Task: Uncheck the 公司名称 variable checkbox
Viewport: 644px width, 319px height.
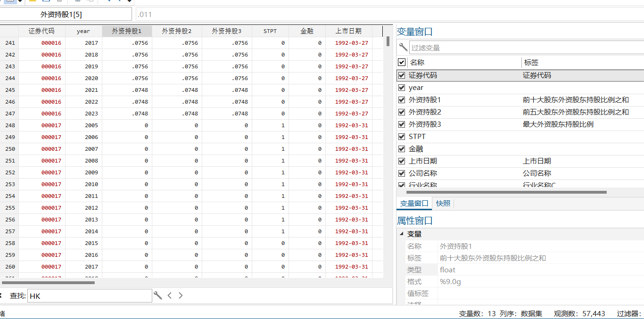Action: coord(402,173)
